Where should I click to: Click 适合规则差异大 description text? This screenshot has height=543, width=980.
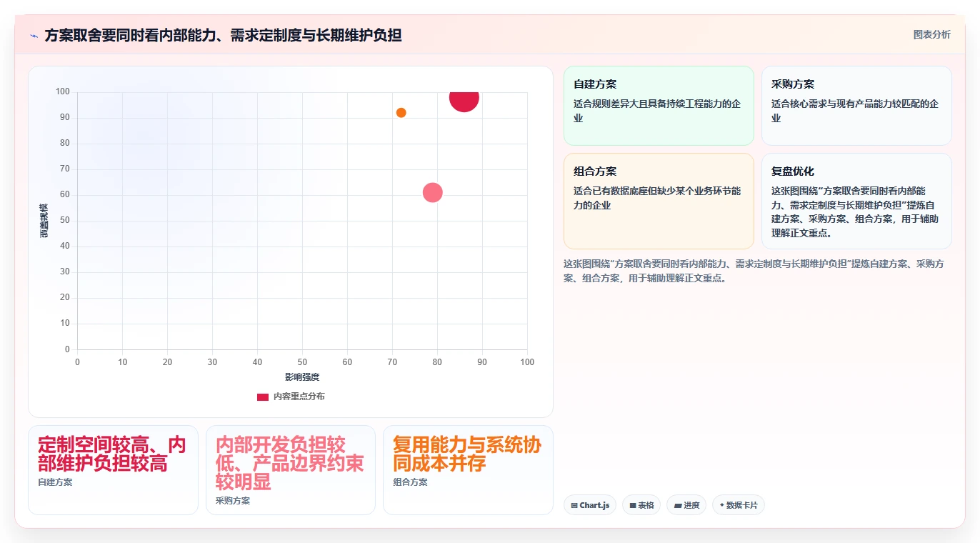tap(657, 111)
